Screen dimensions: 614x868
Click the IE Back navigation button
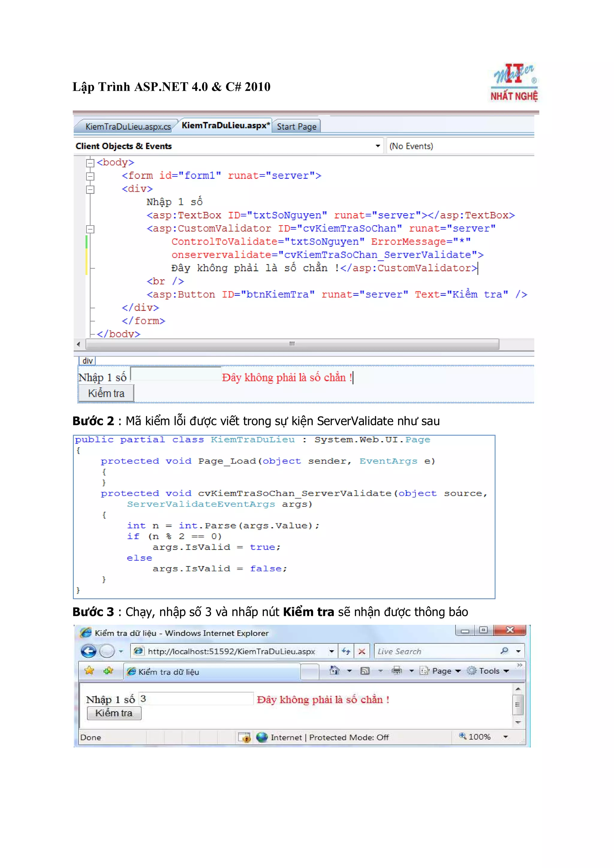pos(88,651)
